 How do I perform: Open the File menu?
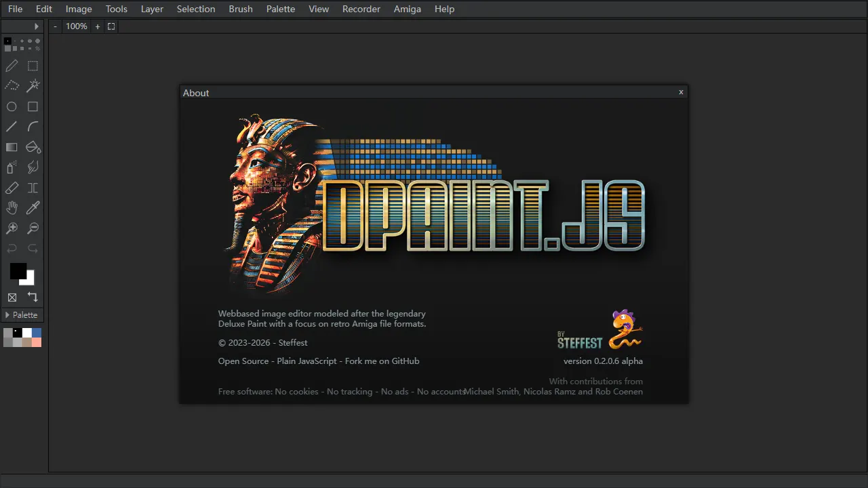15,9
